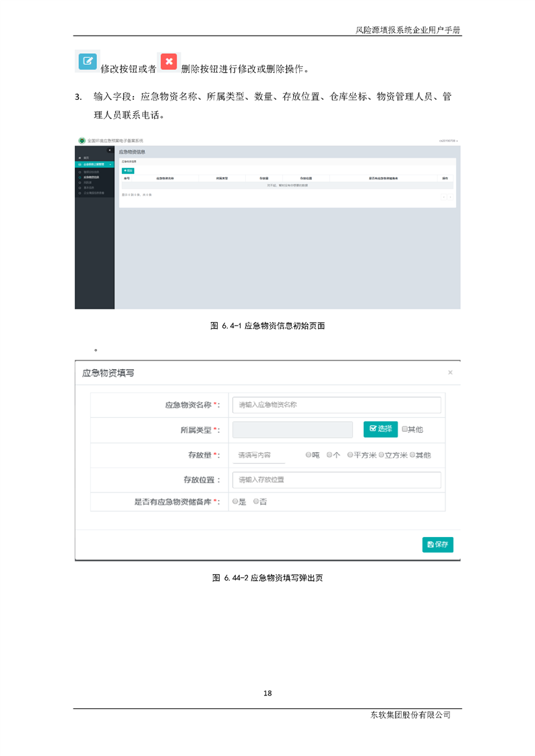Viewport: 535px width, 756px height.
Task: Select the 其他 unit radio button
Action: click(x=412, y=455)
